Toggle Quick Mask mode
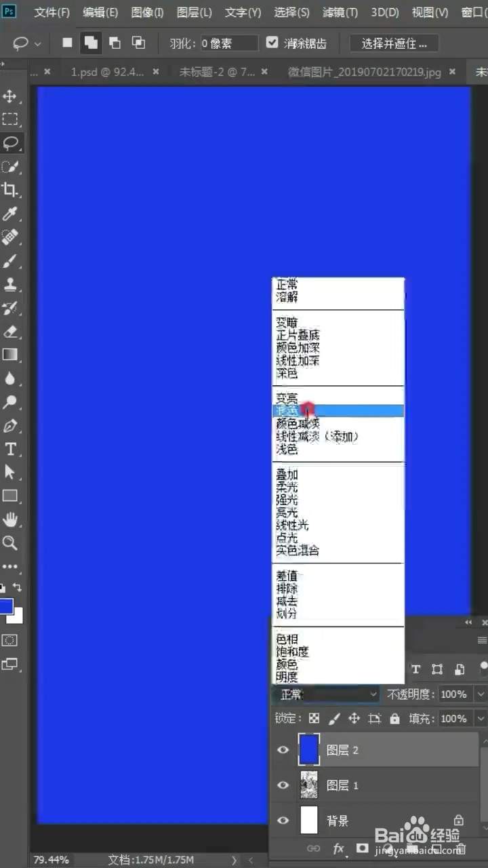 click(x=9, y=640)
